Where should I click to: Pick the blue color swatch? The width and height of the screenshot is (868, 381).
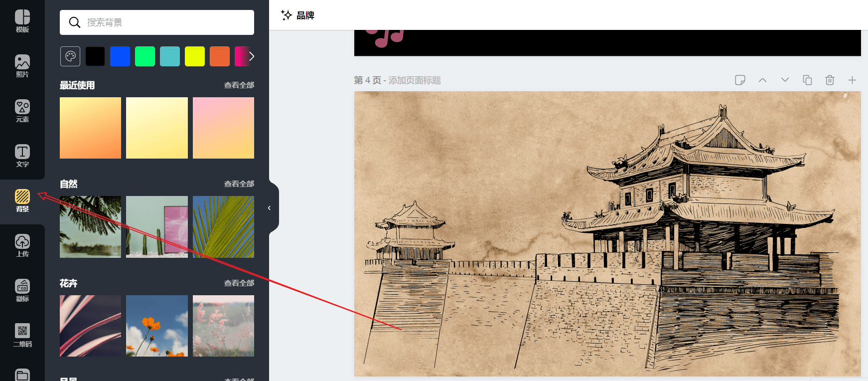pyautogui.click(x=120, y=56)
